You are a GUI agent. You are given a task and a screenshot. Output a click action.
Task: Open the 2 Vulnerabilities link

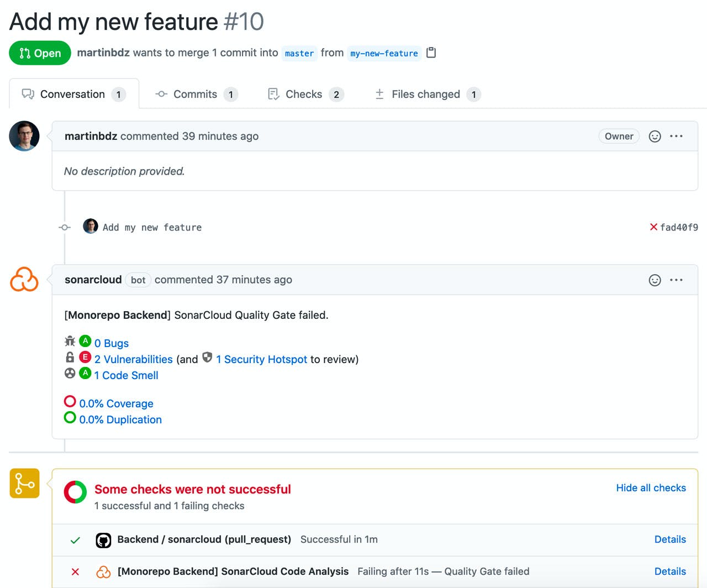coord(133,359)
